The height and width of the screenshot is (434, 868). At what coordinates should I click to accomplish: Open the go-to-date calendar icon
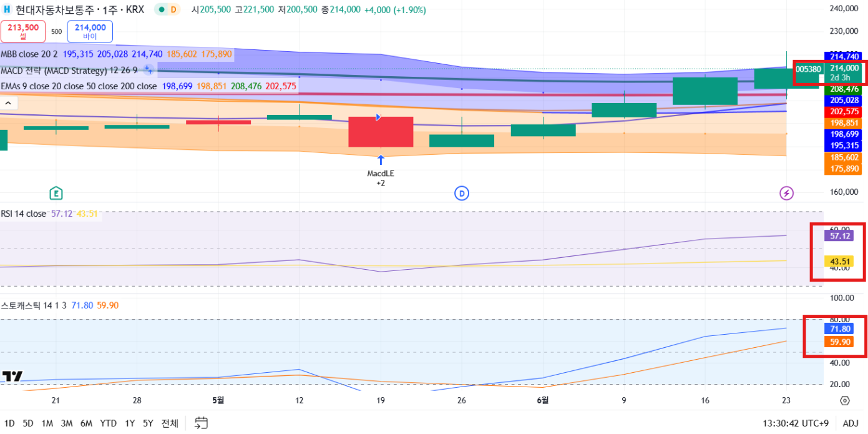pyautogui.click(x=200, y=423)
